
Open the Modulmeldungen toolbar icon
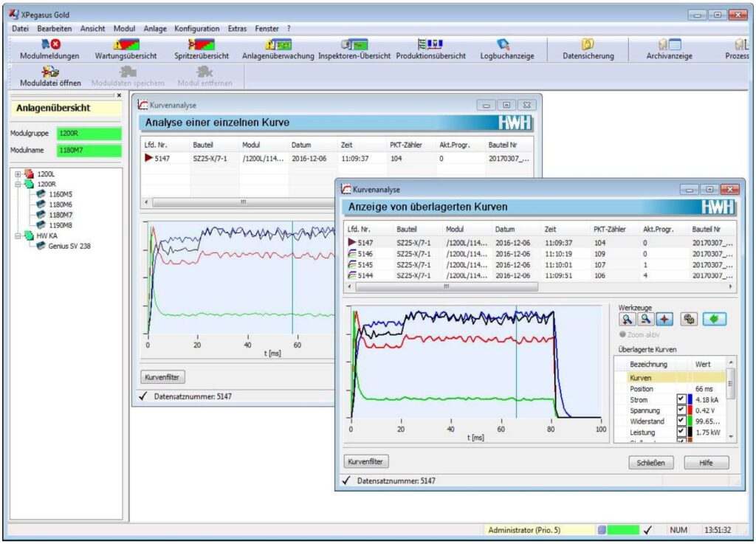pyautogui.click(x=50, y=45)
